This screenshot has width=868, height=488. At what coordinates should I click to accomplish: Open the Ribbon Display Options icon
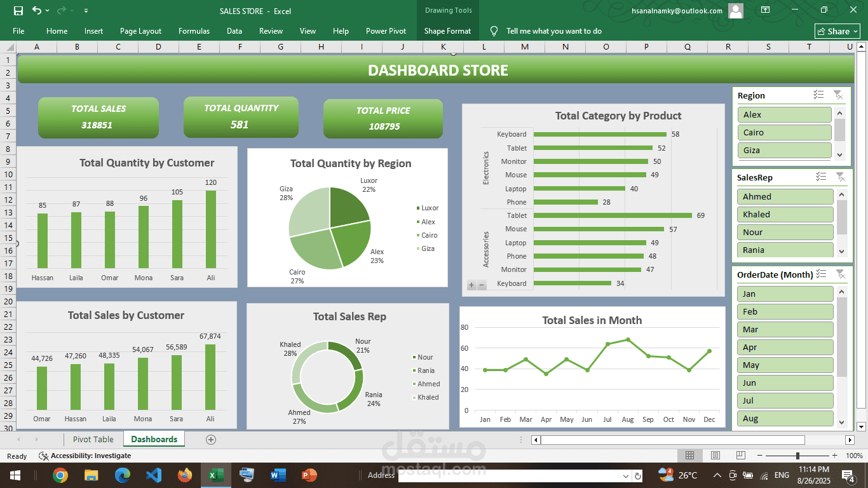tap(766, 10)
